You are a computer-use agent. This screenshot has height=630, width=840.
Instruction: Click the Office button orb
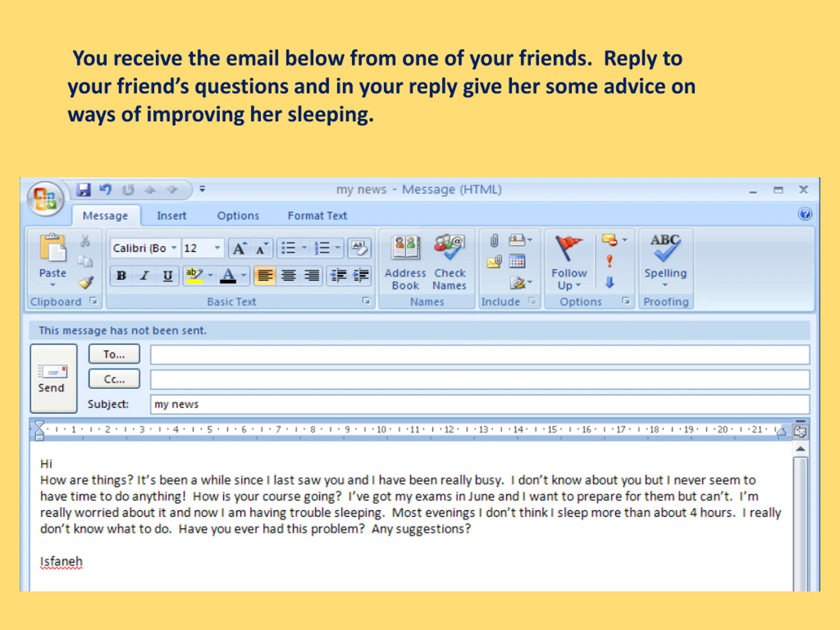[x=46, y=199]
